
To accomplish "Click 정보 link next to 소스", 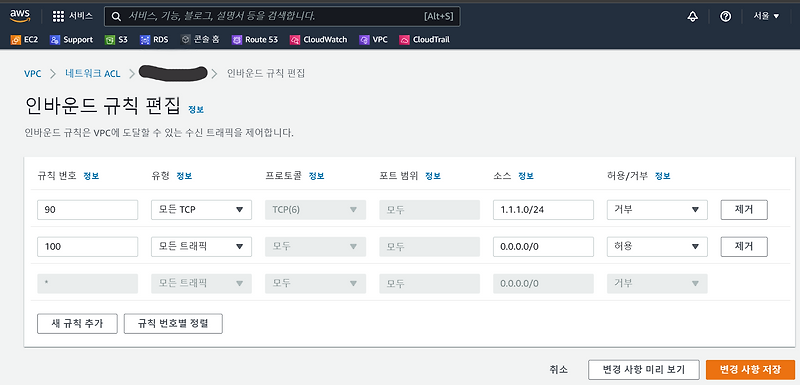I will pos(526,176).
